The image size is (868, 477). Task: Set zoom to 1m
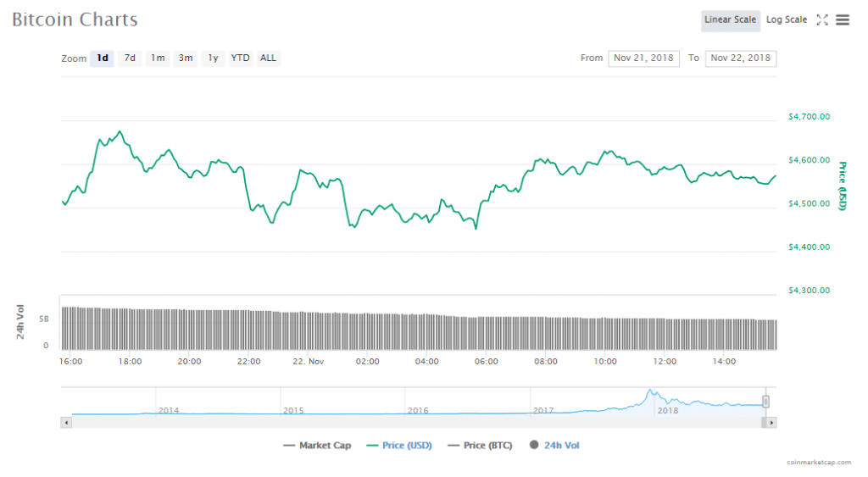tap(158, 58)
